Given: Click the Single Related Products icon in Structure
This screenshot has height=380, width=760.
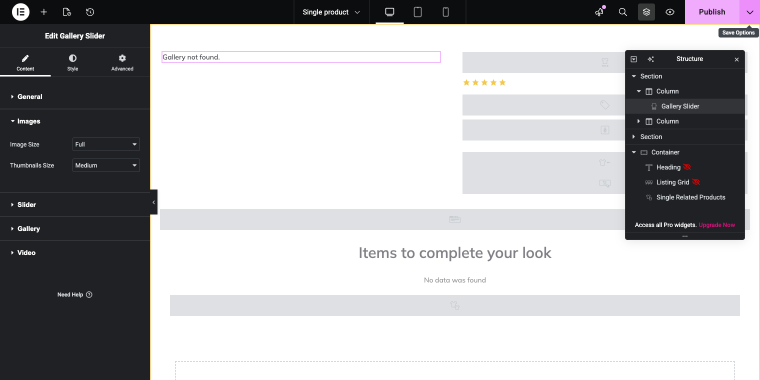Looking at the screenshot, I should 649,197.
